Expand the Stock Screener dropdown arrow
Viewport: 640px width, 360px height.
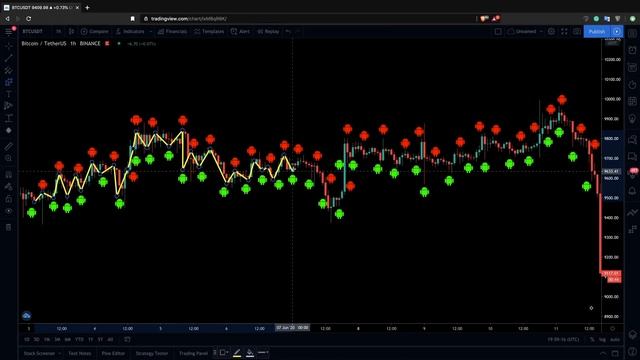(x=60, y=353)
